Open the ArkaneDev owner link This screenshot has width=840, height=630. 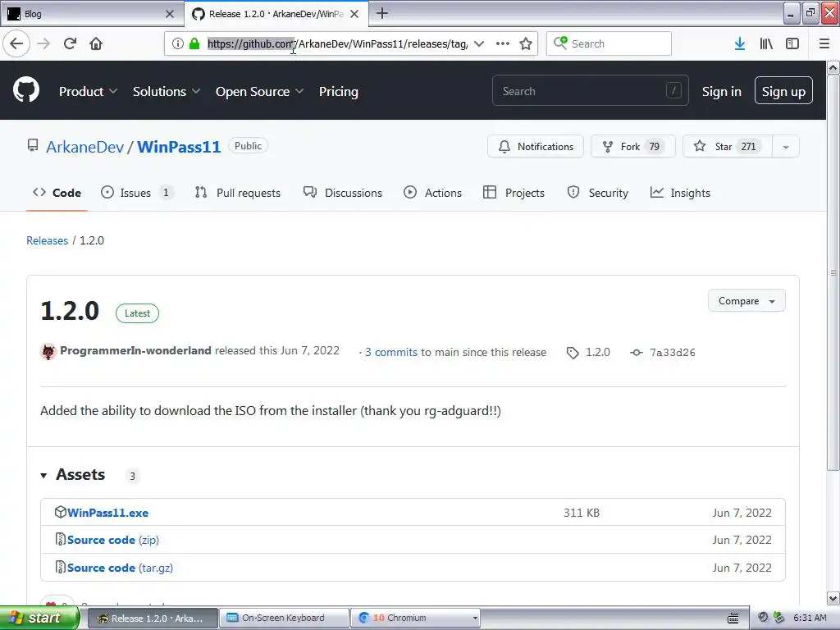[x=84, y=147]
